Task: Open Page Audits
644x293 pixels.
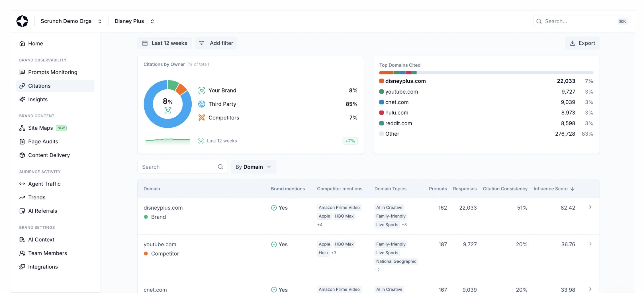Action: (55, 142)
